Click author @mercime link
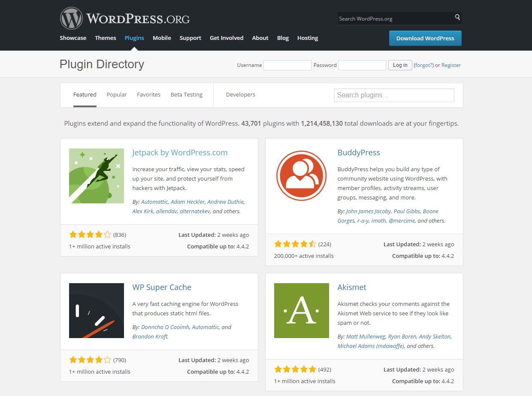Image resolution: width=532 pixels, height=396 pixels. point(402,221)
